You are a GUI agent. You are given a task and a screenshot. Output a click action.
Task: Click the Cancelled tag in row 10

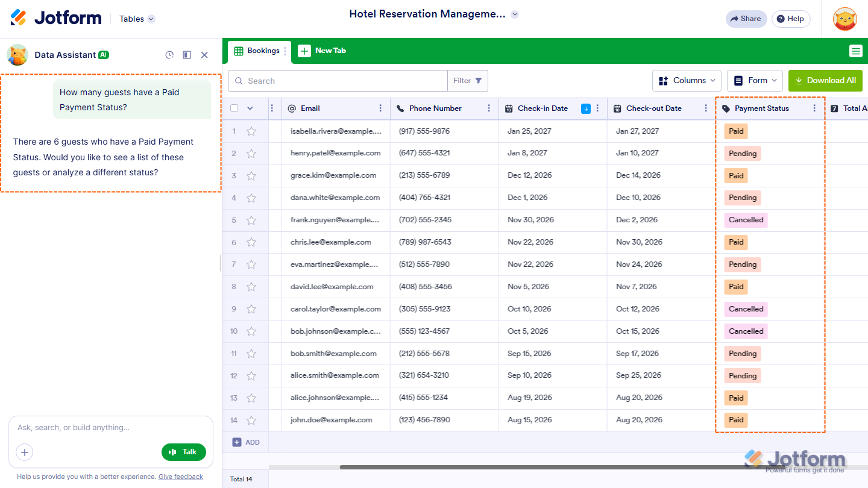(746, 331)
